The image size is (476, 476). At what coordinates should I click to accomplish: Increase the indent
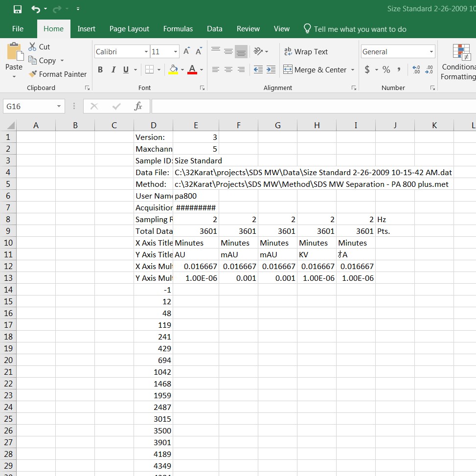(271, 70)
